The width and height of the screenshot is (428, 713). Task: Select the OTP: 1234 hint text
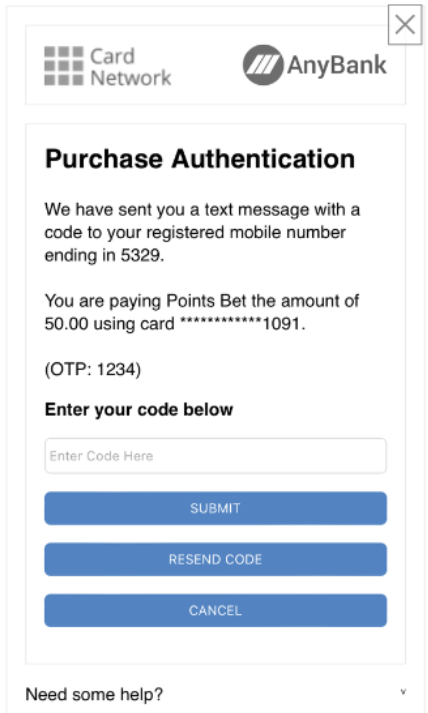[x=93, y=369]
